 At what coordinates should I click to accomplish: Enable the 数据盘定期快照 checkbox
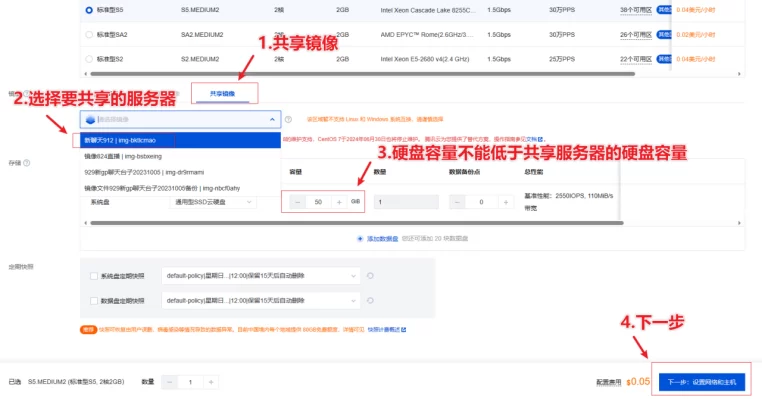[x=94, y=301]
